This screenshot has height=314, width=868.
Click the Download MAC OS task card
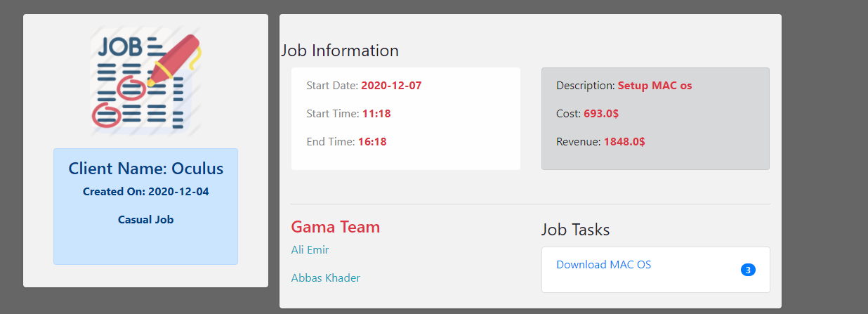coord(655,270)
